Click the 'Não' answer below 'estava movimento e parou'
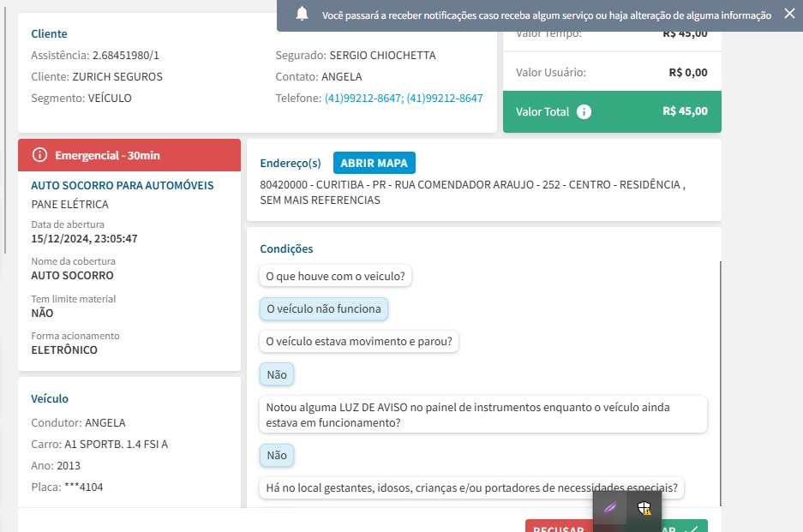803x532 pixels. point(277,374)
